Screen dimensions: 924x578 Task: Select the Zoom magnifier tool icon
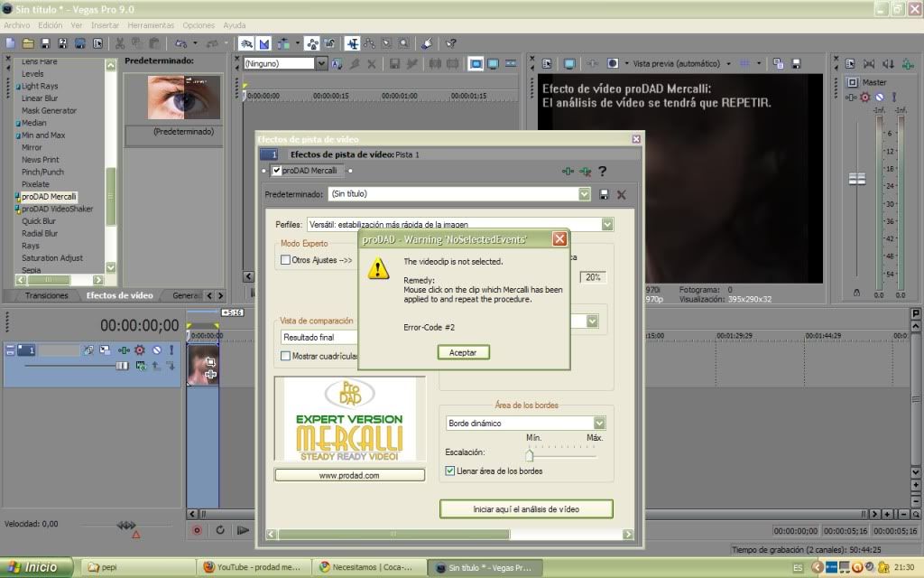pyautogui.click(x=403, y=43)
